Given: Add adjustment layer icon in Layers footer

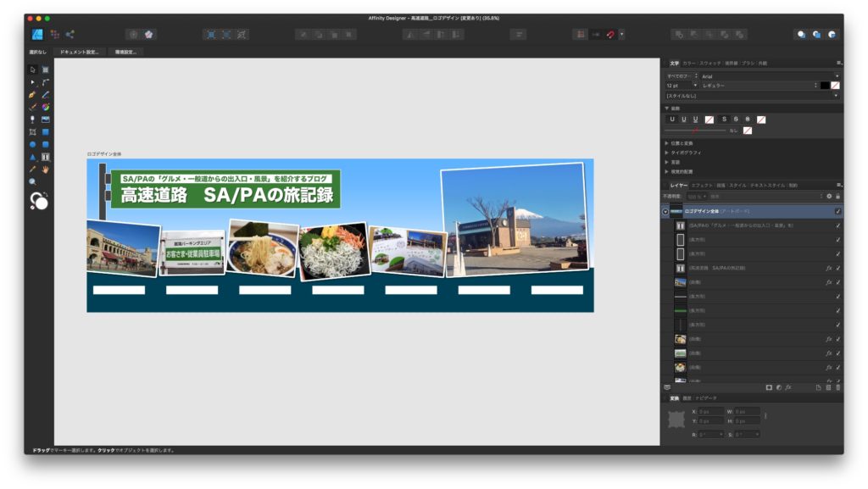Looking at the screenshot, I should point(779,387).
